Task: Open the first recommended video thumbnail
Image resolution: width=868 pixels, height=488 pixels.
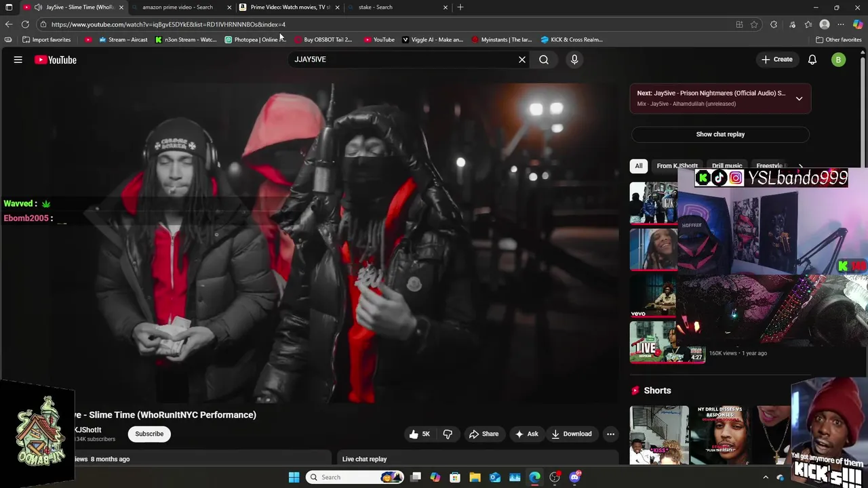Action: (653, 203)
